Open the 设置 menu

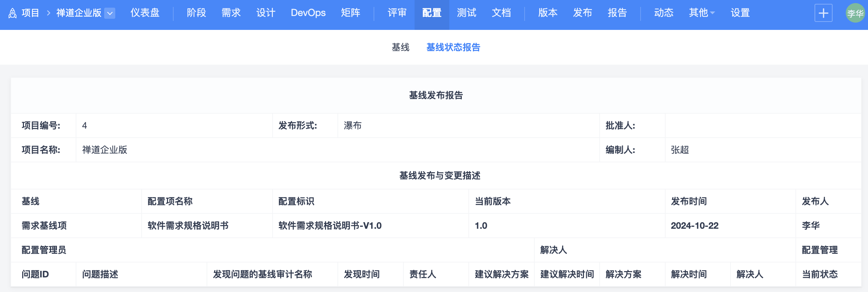740,13
